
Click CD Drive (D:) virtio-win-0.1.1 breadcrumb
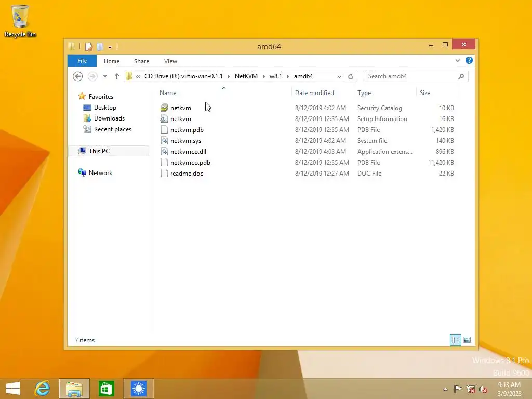[x=183, y=76]
